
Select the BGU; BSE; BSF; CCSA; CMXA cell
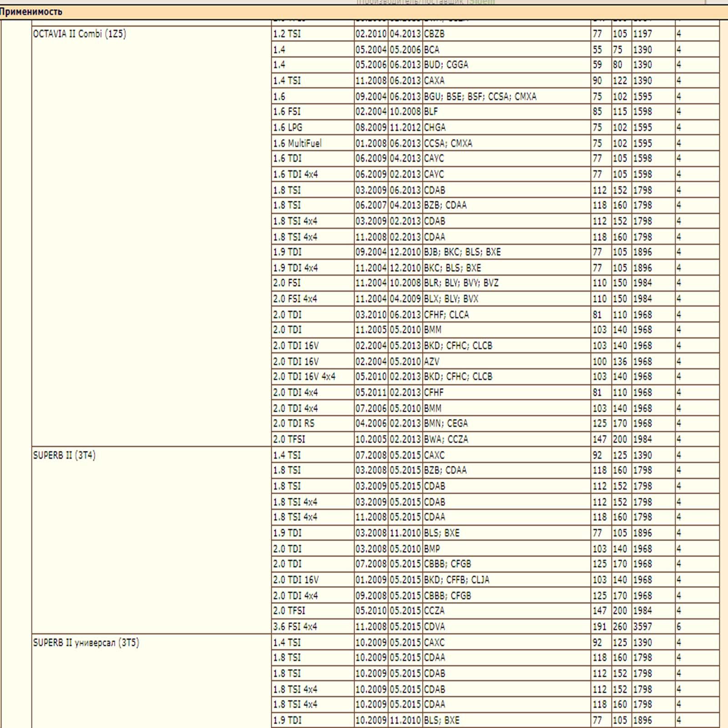click(x=506, y=96)
